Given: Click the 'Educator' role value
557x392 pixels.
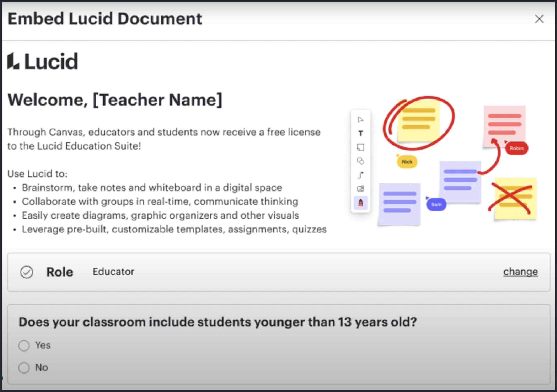Looking at the screenshot, I should (113, 272).
